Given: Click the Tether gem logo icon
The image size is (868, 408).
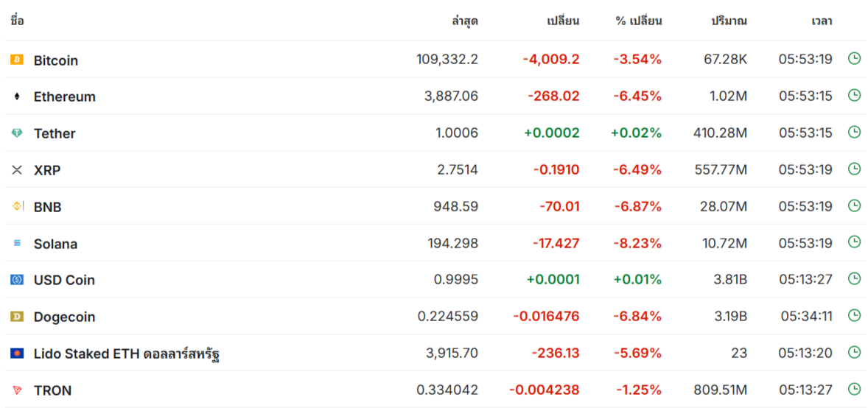Looking at the screenshot, I should tap(17, 133).
